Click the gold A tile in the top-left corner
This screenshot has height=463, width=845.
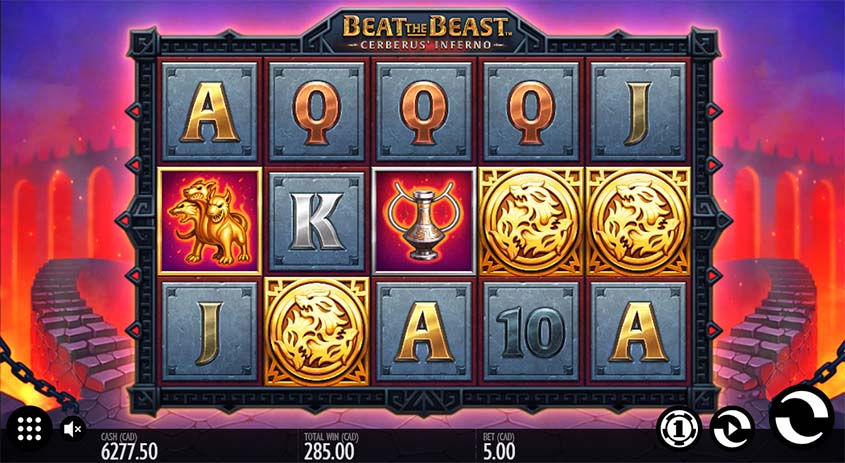click(210, 112)
